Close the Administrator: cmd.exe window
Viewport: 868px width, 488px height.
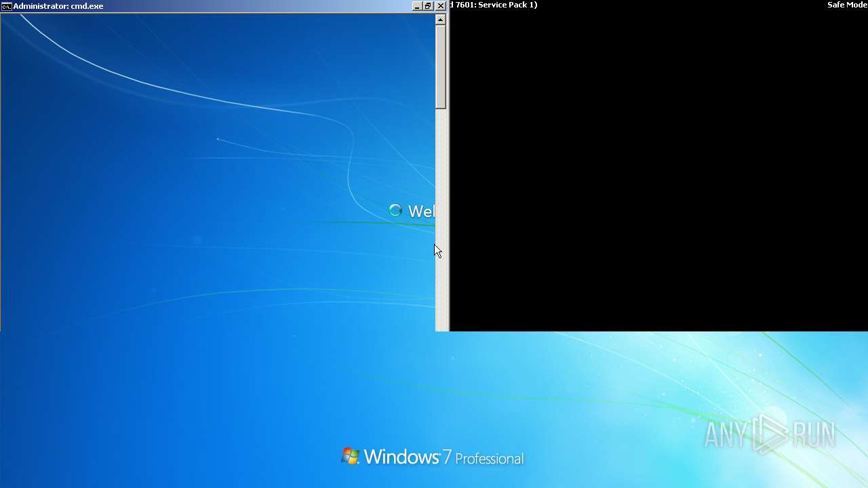tap(441, 6)
